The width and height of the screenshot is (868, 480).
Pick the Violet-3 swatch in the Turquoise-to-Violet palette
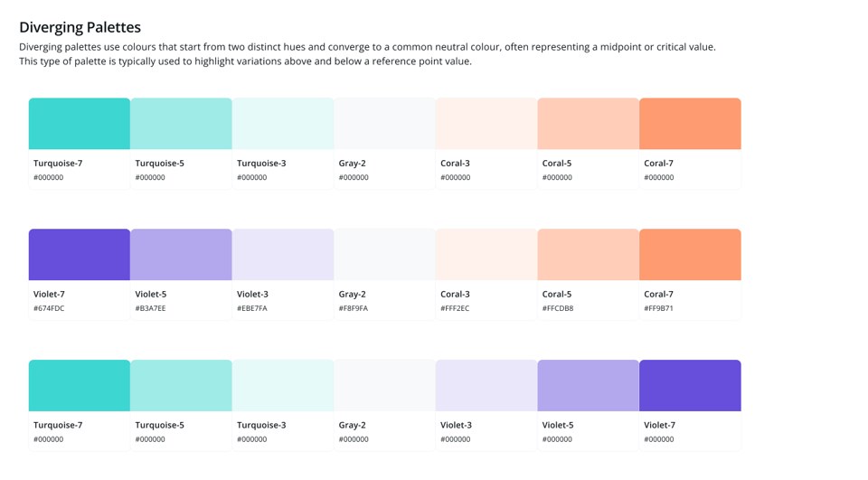(x=486, y=385)
